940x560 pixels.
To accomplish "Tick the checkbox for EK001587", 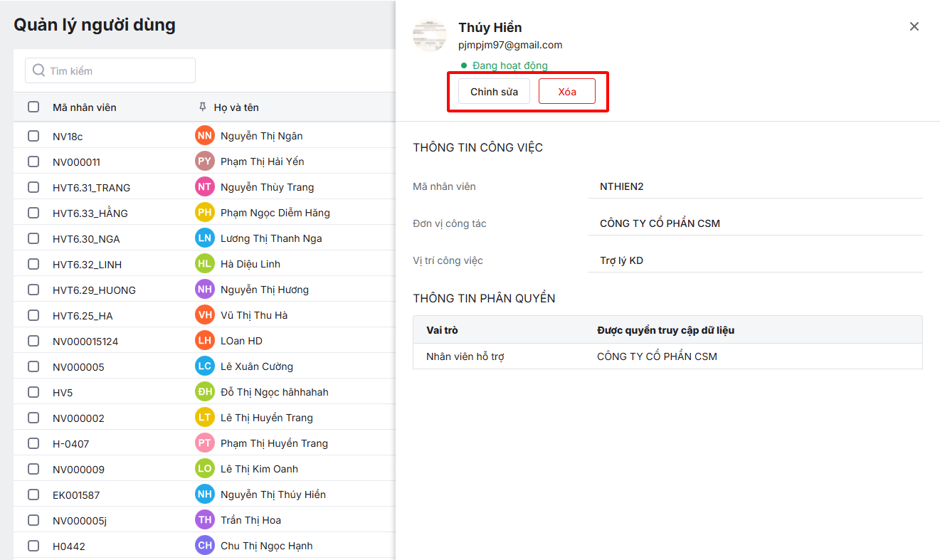I will click(33, 495).
